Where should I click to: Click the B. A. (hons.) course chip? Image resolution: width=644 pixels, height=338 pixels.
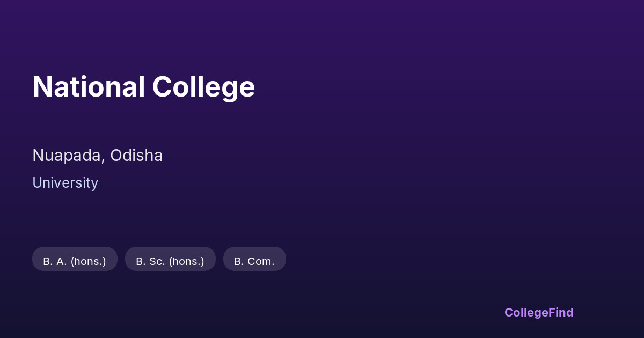pos(75,259)
